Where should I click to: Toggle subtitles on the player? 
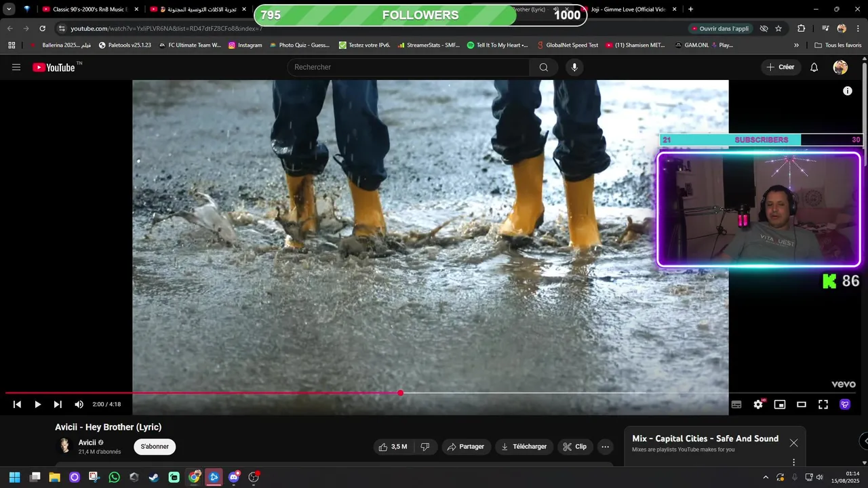(x=736, y=405)
